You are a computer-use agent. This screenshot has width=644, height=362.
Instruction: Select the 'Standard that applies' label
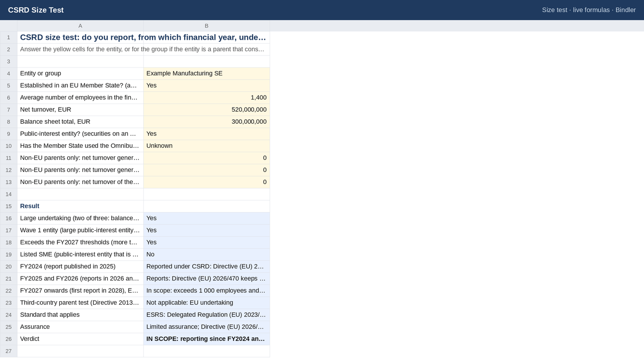click(80, 315)
